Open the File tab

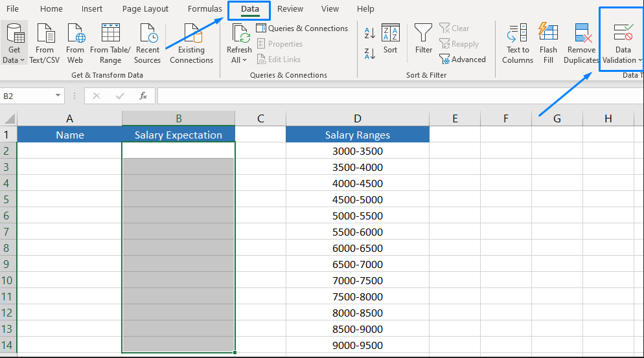(12, 8)
